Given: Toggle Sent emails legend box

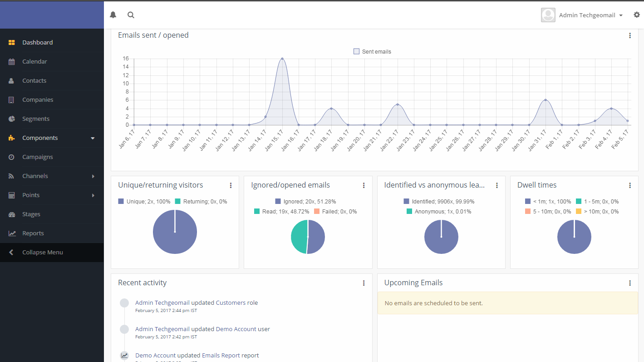Looking at the screenshot, I should click(x=356, y=52).
